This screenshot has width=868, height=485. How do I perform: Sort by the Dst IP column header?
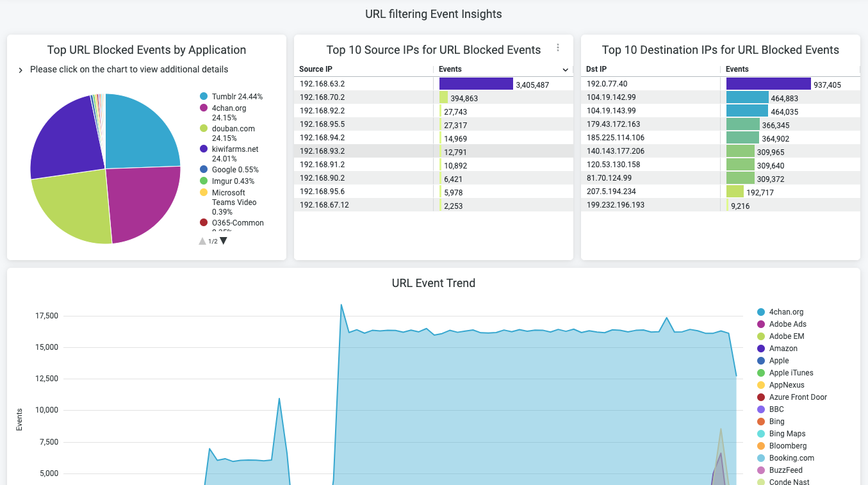[x=596, y=69]
